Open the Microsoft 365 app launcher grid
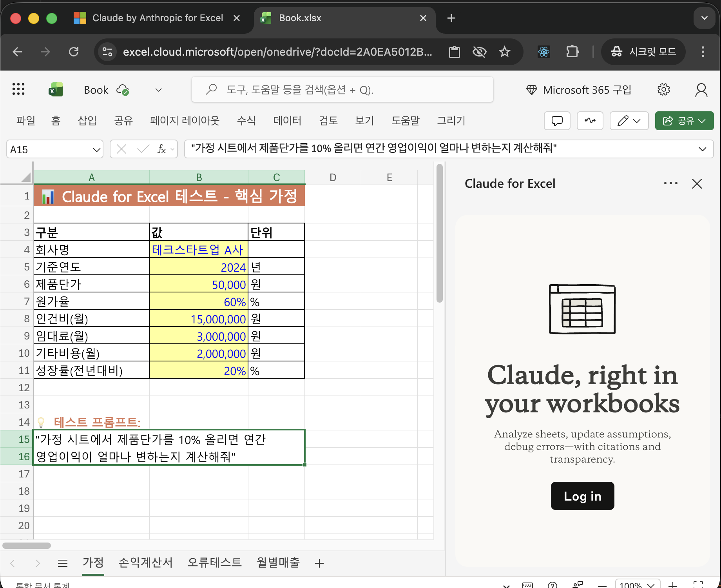 point(18,89)
